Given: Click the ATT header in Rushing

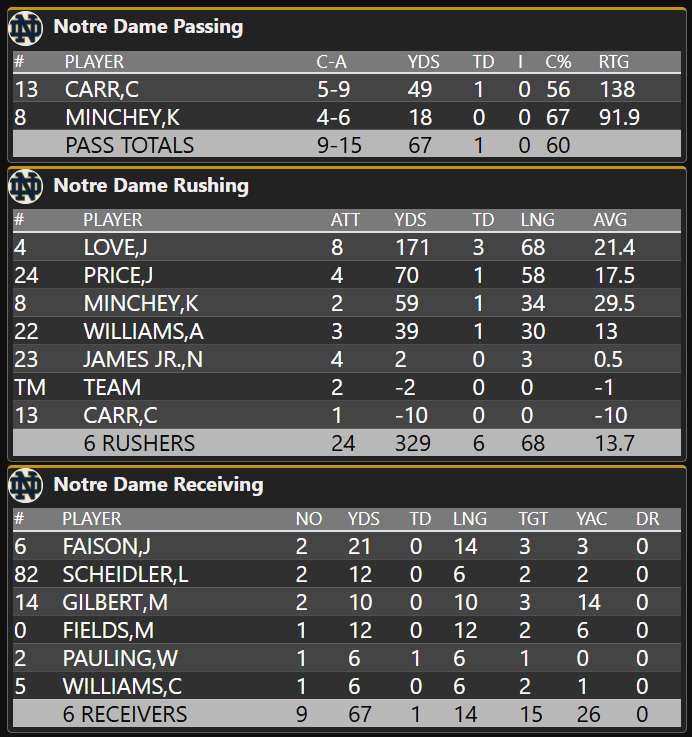Looking at the screenshot, I should pyautogui.click(x=345, y=220).
